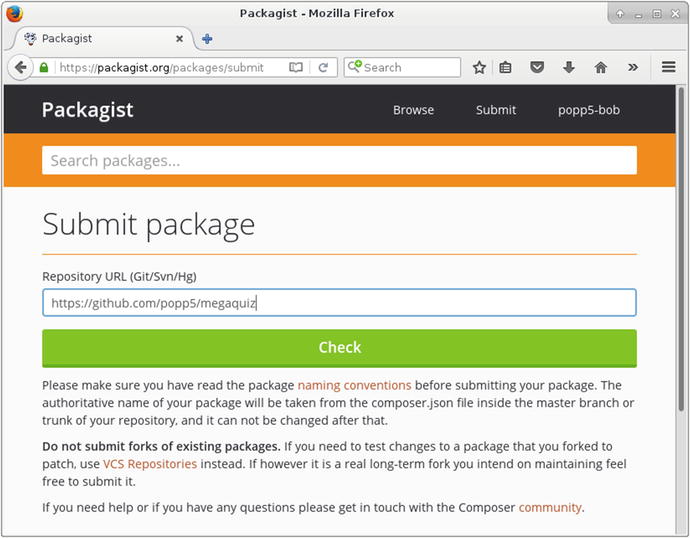Open the Browse menu item

coord(413,110)
